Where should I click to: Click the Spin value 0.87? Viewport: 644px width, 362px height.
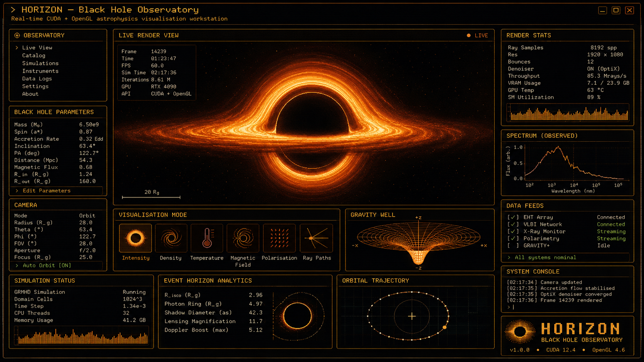(86, 132)
